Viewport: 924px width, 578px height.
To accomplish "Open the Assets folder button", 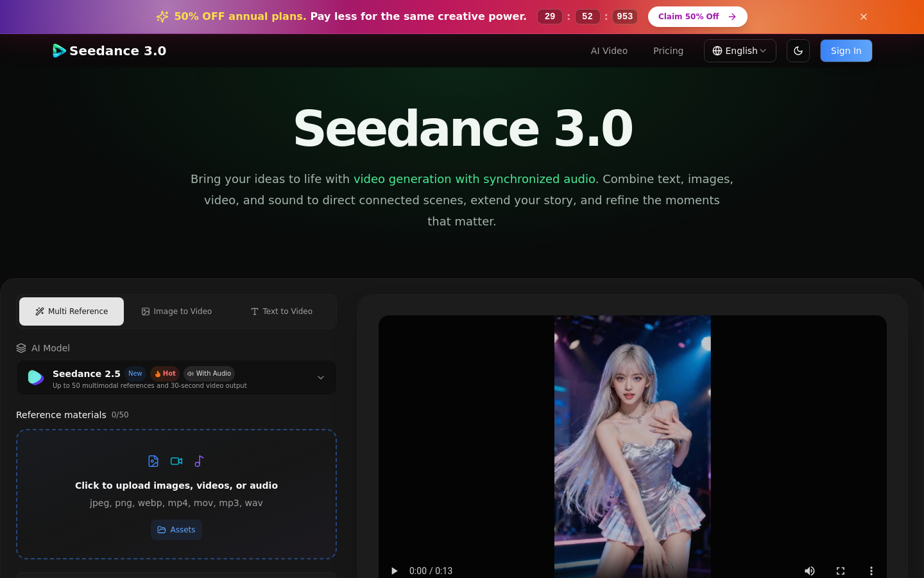I will (176, 530).
